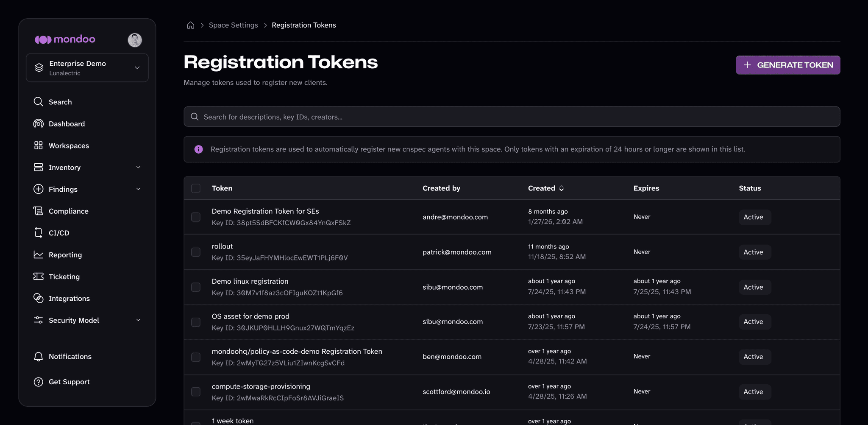
Task: Go to Workspaces
Action: pos(69,145)
